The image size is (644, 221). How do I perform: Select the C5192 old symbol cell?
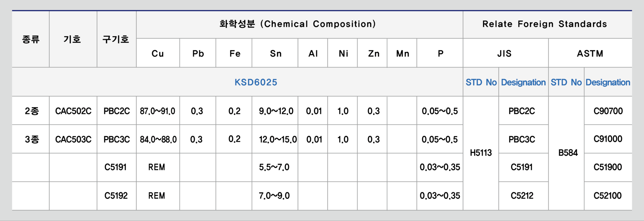tap(116, 195)
